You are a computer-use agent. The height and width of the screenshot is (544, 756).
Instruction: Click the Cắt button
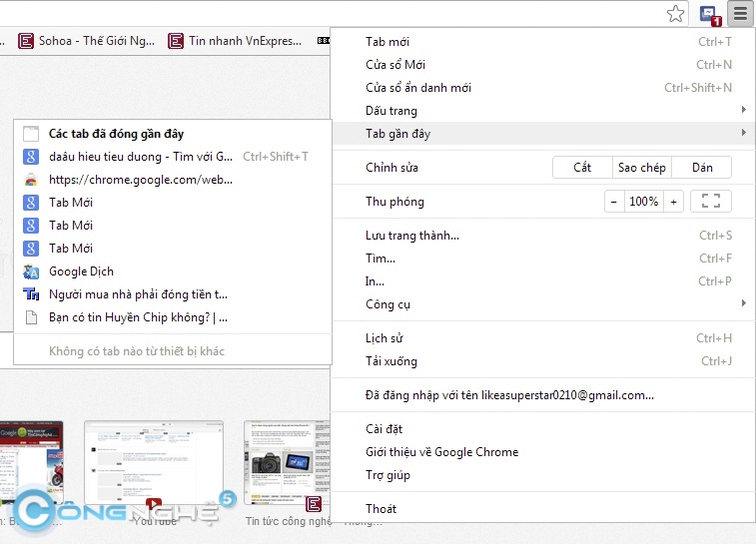[582, 168]
